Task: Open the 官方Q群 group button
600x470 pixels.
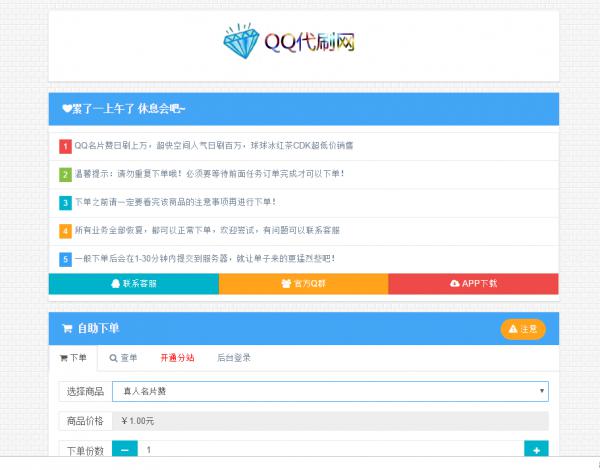Action: [x=303, y=284]
